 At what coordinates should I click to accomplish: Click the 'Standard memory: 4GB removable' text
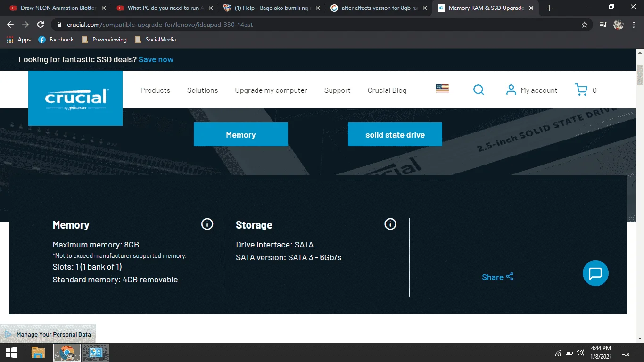click(115, 280)
